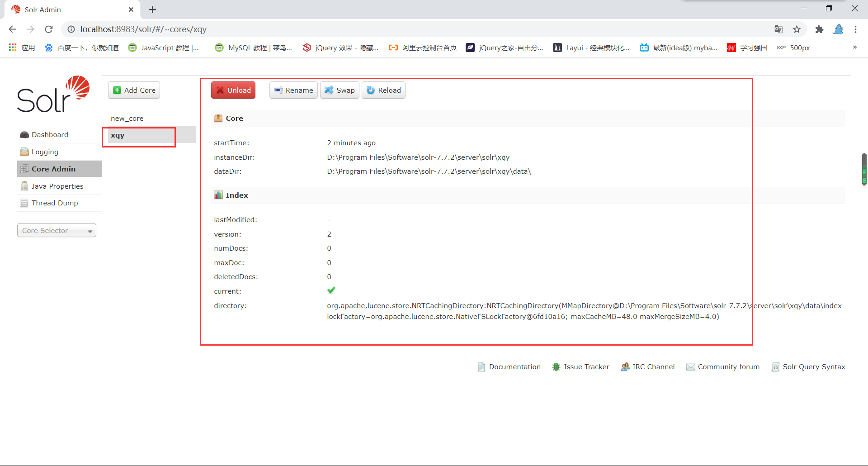Click the instanceDir path value
Screen dimensions: 868x466
coord(418,157)
